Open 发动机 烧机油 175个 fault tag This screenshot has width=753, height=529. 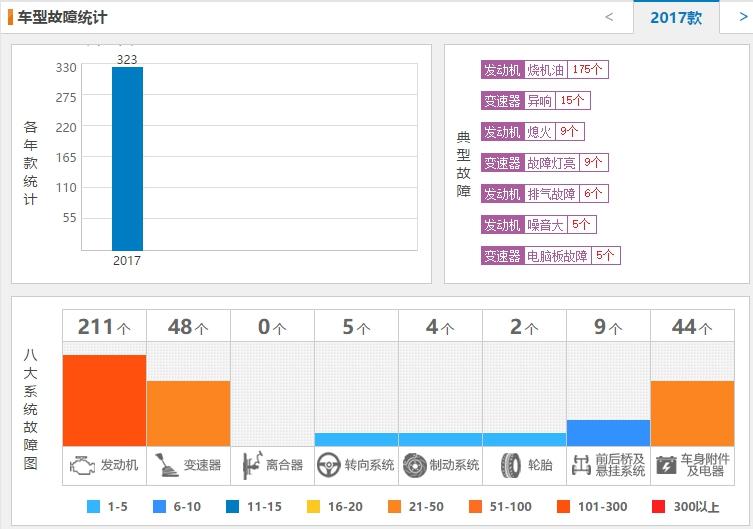545,70
